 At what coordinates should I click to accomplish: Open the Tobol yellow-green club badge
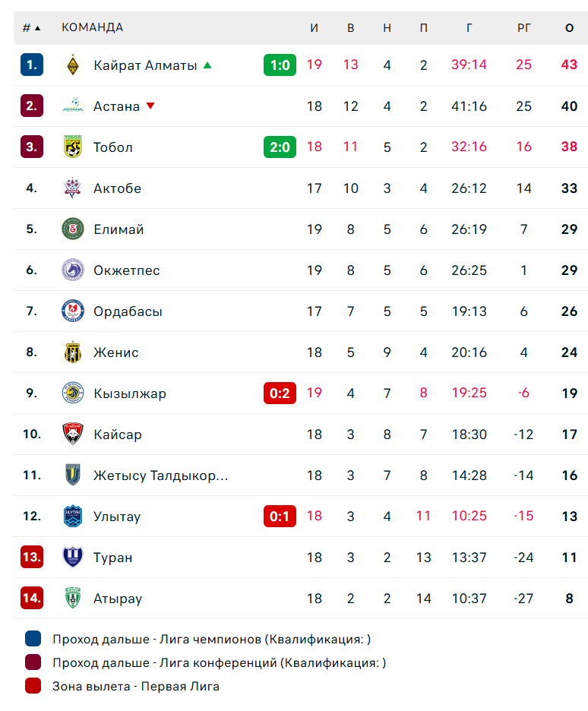[x=72, y=147]
